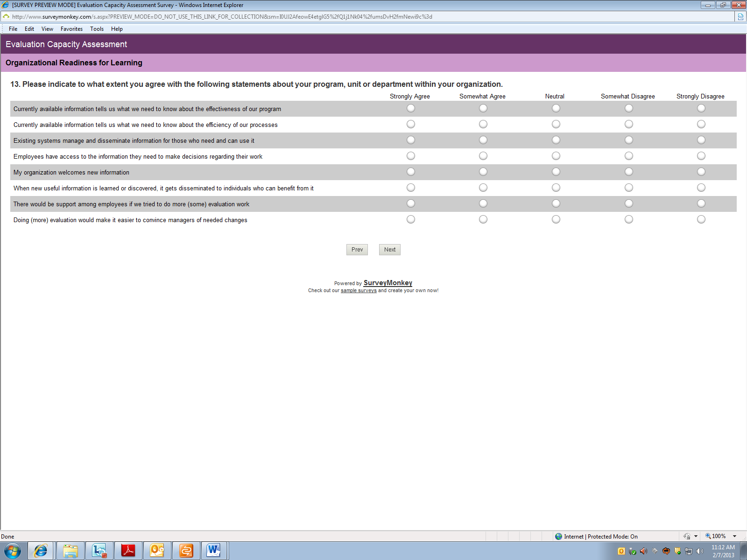Screen dimensions: 747x560
Task: Open the View menu
Action: click(x=47, y=29)
